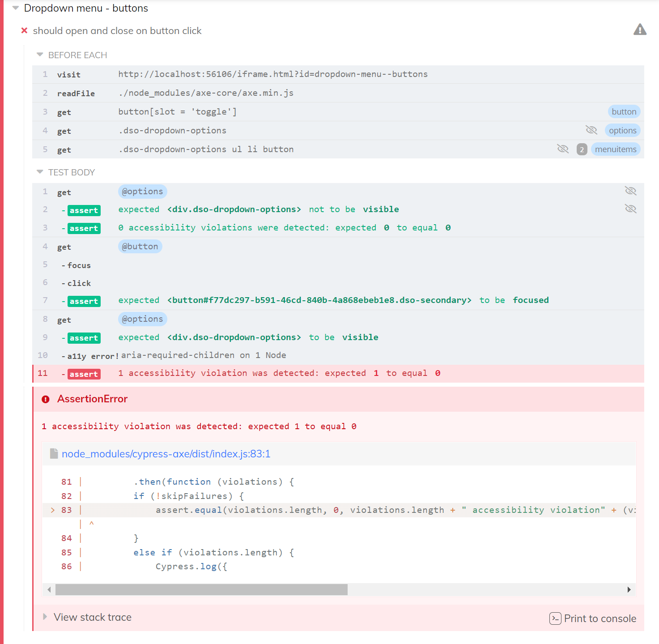The width and height of the screenshot is (659, 644).
Task: Click the 'menuitems' alias badge
Action: (616, 149)
